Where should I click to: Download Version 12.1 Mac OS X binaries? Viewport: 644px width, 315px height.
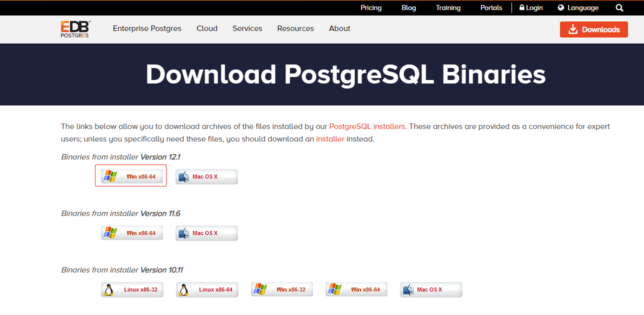206,176
